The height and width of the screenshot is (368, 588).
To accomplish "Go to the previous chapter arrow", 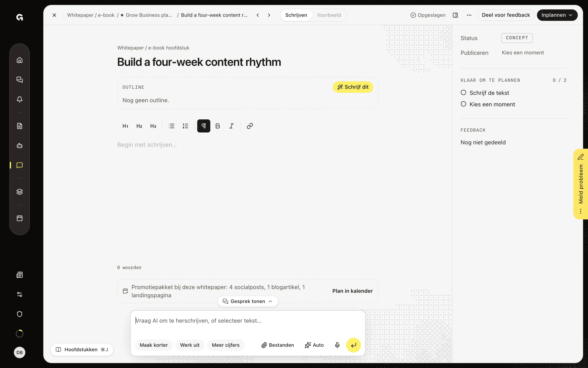I will coord(258,15).
